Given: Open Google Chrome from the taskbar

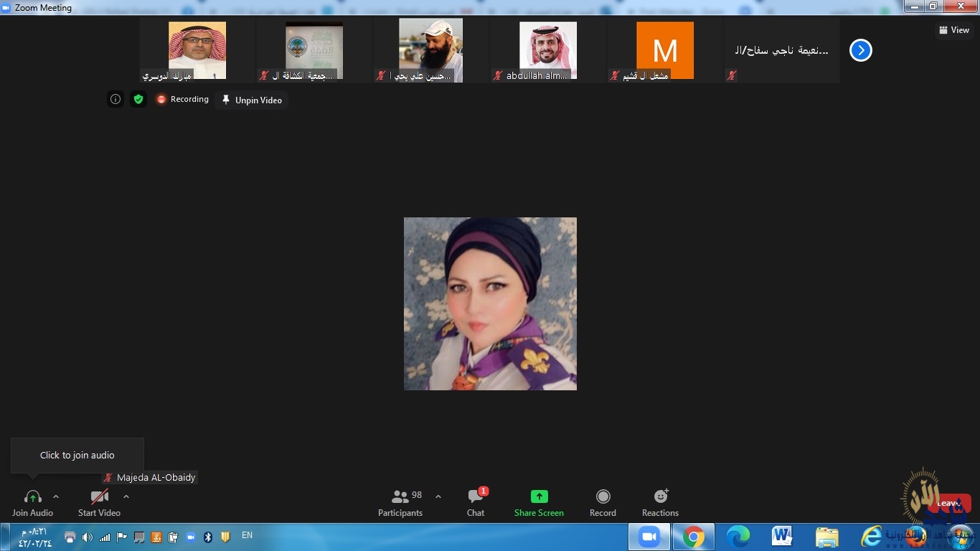Looking at the screenshot, I should tap(694, 537).
